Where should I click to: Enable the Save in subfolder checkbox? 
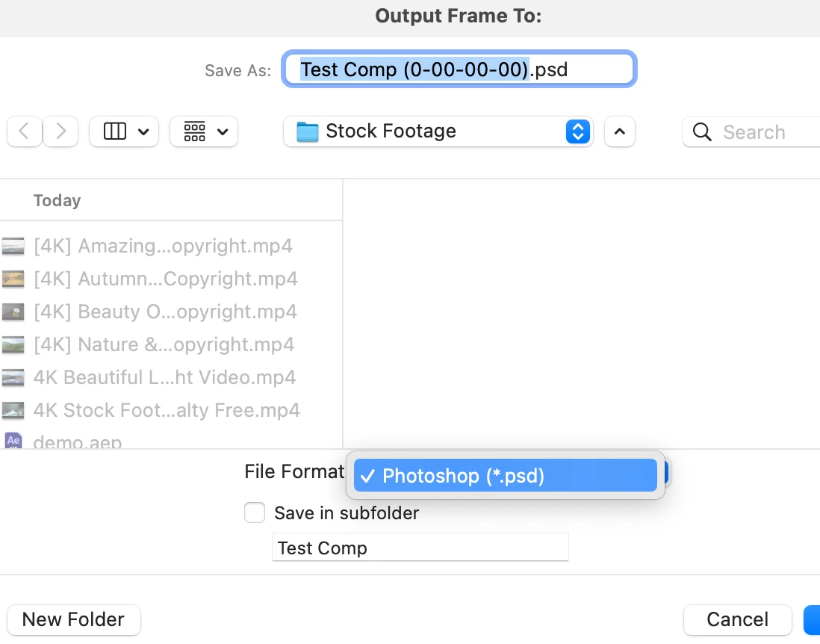(x=255, y=513)
